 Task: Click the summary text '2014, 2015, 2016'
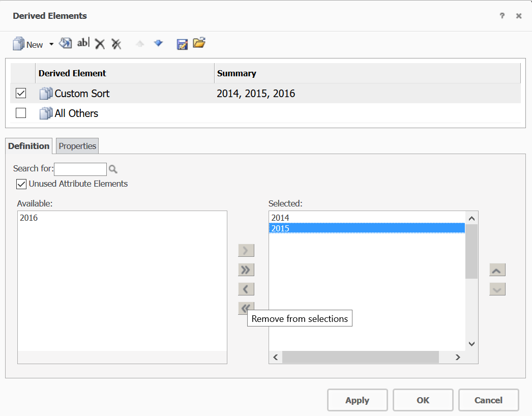pyautogui.click(x=256, y=93)
